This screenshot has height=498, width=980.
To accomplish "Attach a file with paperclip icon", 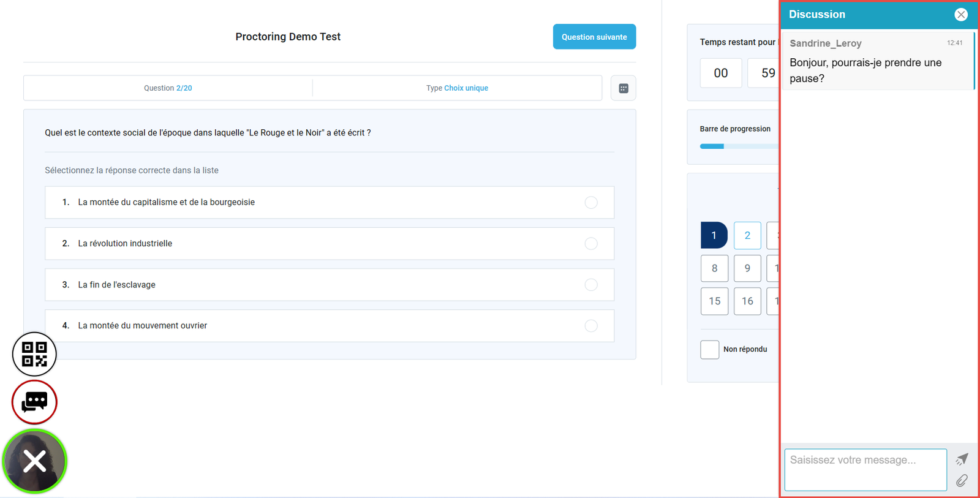I will (962, 481).
